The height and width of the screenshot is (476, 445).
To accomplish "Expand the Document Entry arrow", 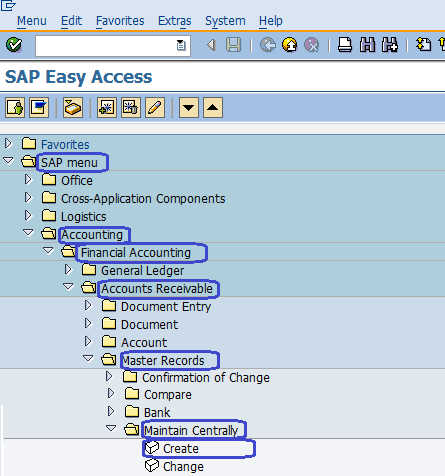I will [88, 306].
